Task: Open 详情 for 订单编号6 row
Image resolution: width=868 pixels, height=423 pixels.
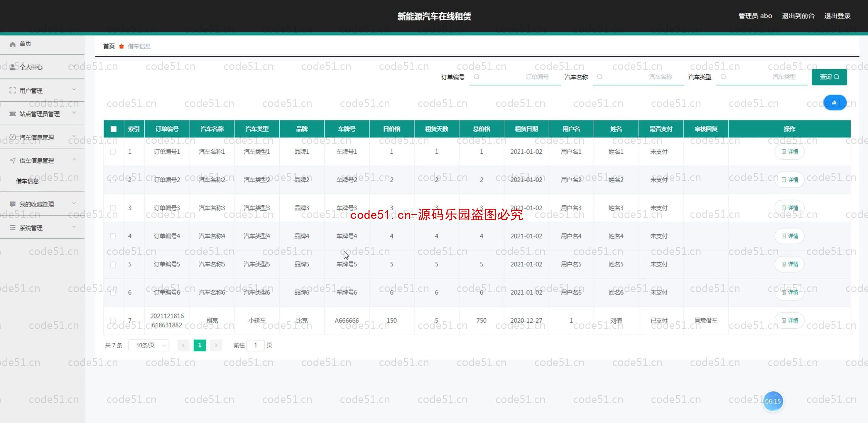Action: click(789, 293)
